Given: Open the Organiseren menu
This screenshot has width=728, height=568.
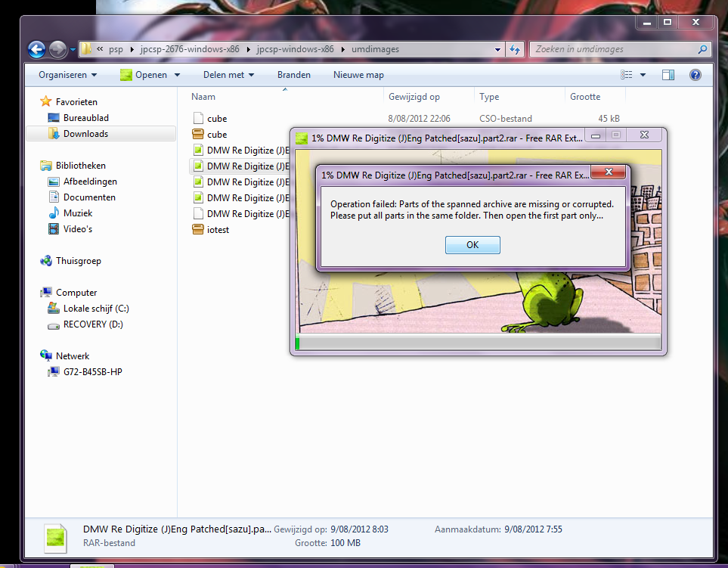Looking at the screenshot, I should 68,75.
